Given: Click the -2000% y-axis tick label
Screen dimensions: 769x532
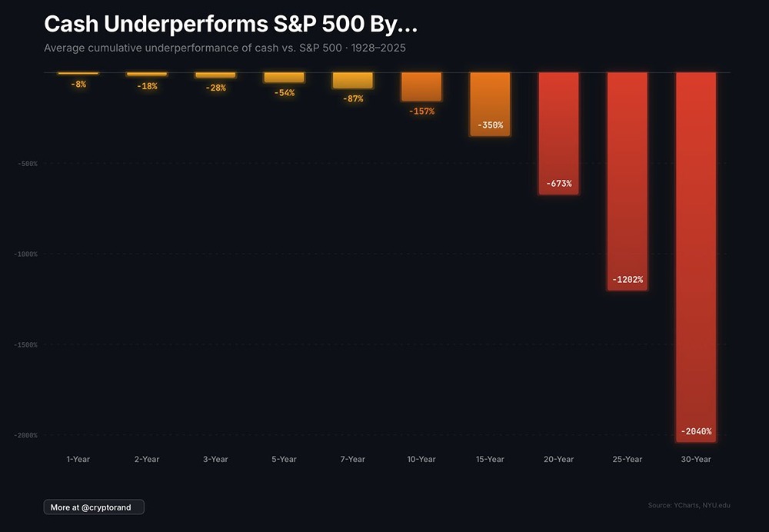Looking at the screenshot, I should 25,435.
